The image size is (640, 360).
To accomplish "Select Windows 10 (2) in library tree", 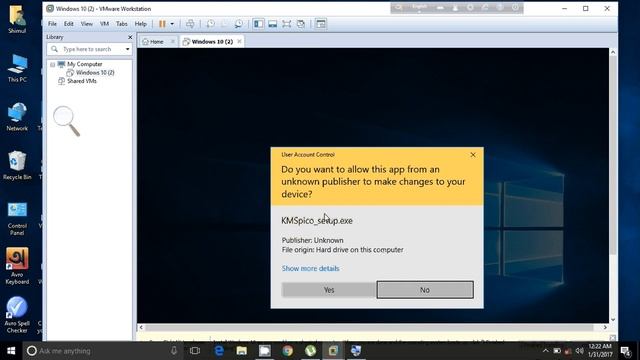I will pyautogui.click(x=95, y=73).
